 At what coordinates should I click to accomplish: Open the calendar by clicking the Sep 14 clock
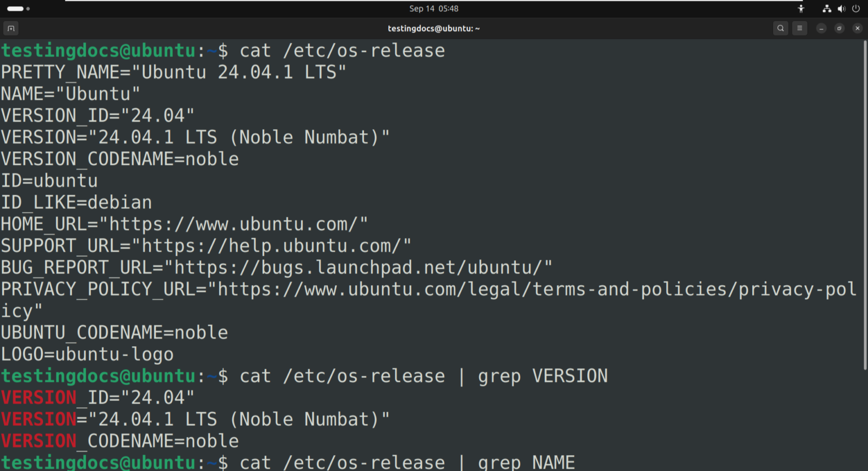[x=433, y=8]
